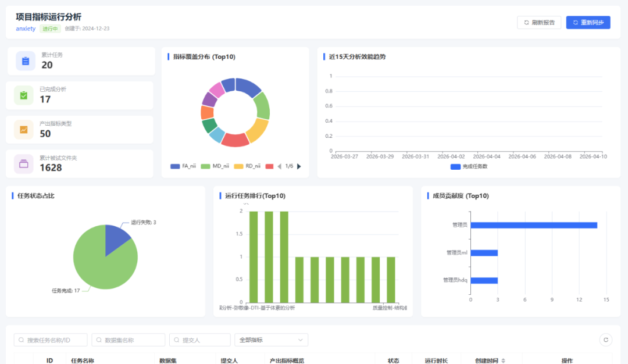Image resolution: width=628 pixels, height=364 pixels.
Task: Click the 项目指标运行分析 page title
Action: 48,17
